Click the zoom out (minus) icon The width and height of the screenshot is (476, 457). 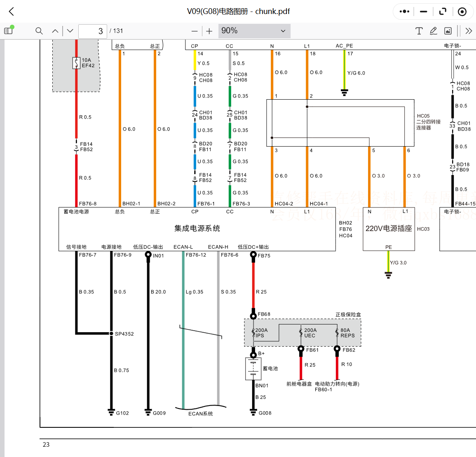(x=194, y=31)
